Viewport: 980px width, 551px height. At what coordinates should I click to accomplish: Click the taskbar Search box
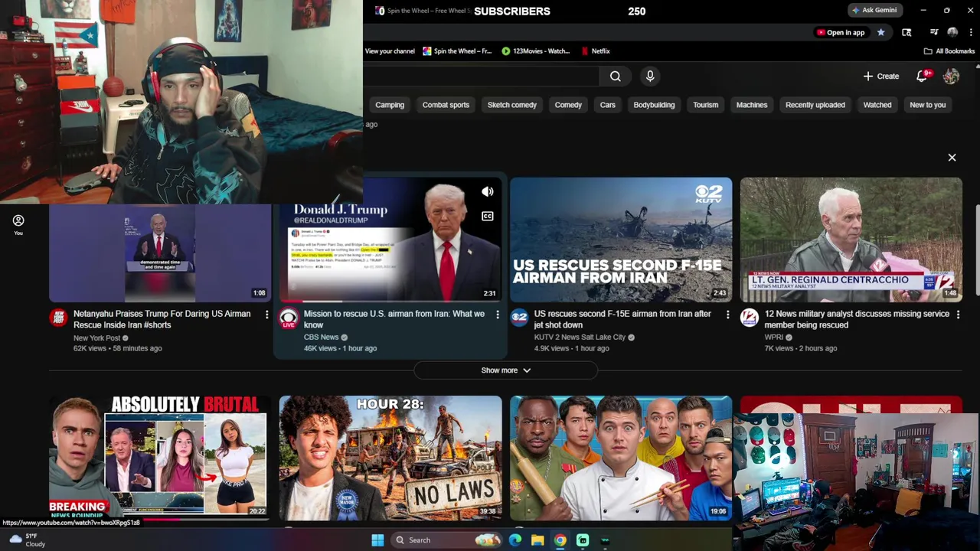coord(448,540)
